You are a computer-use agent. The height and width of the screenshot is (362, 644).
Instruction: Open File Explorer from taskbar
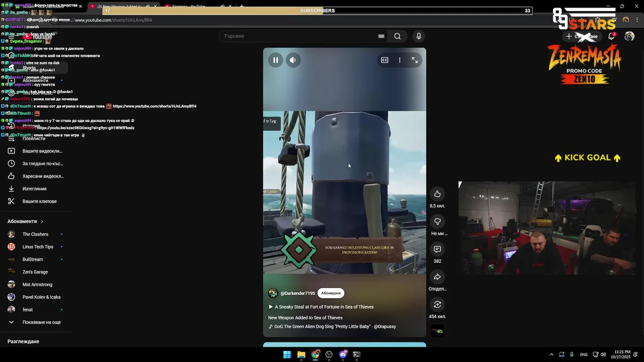click(301, 354)
